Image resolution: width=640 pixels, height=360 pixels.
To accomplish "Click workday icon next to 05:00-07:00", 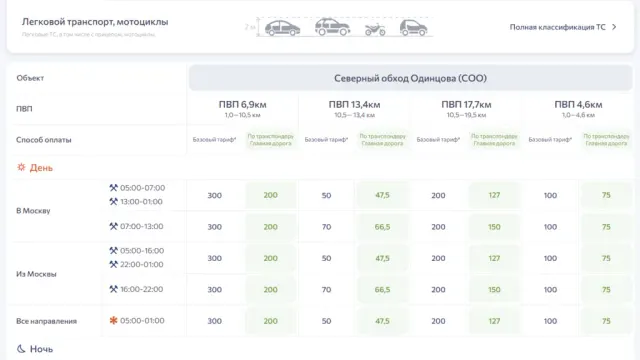I will click(x=113, y=188).
